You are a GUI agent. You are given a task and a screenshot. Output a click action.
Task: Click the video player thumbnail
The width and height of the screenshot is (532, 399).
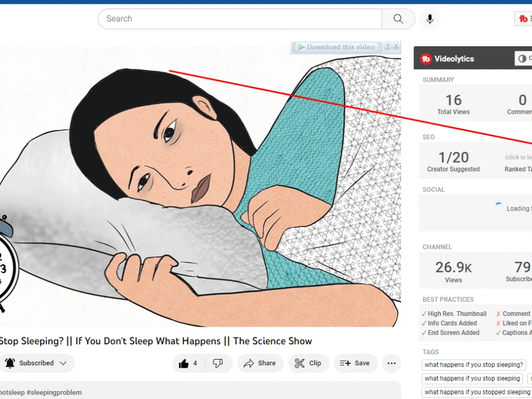200,187
